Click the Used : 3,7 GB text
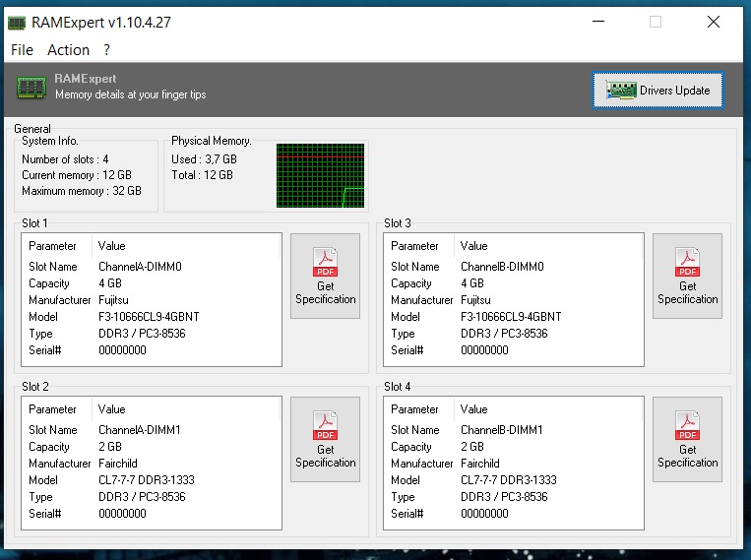 tap(204, 159)
